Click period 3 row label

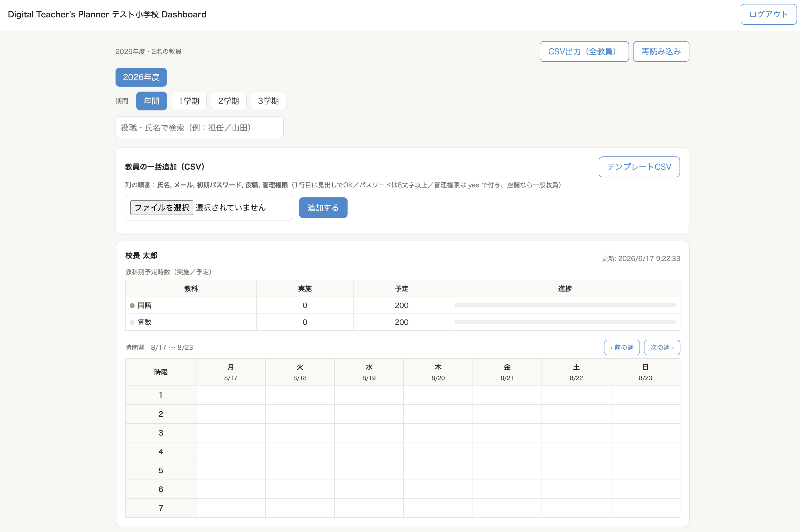(x=161, y=433)
